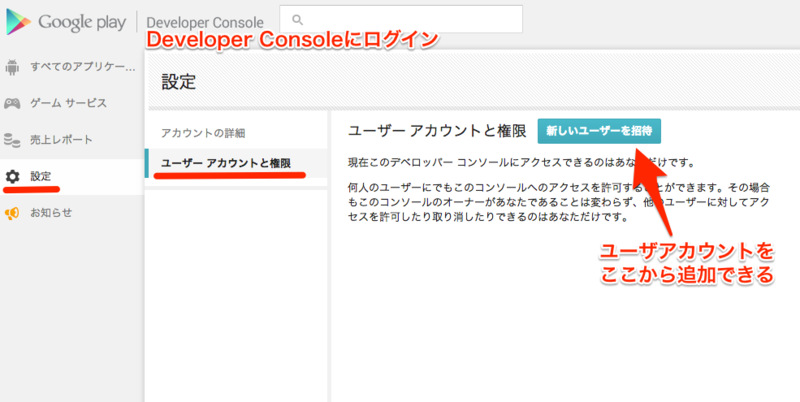The image size is (800, 402).
Task: Click the Developer Console title link
Action: (x=205, y=23)
